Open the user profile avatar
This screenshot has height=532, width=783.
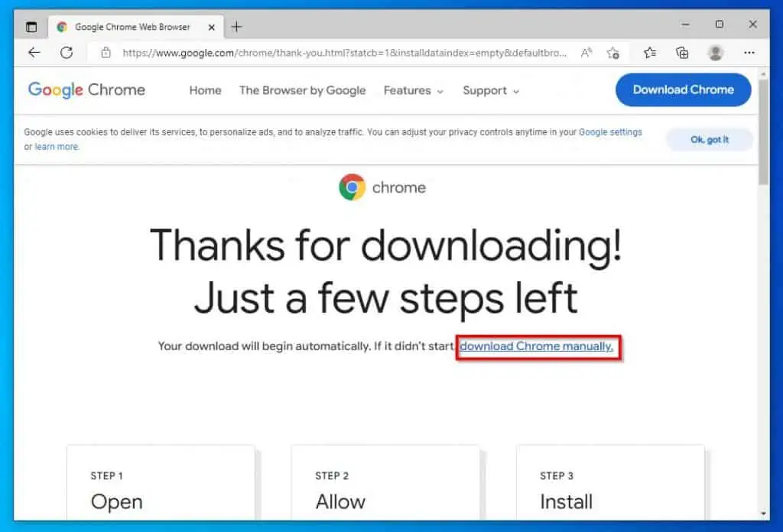[x=716, y=53]
